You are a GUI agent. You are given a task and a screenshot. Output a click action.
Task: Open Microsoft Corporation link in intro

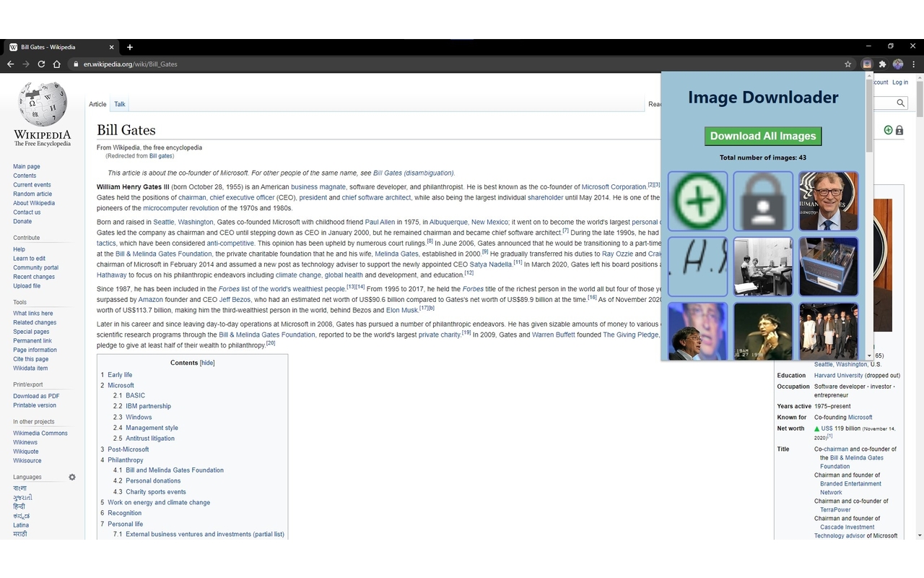tap(614, 187)
